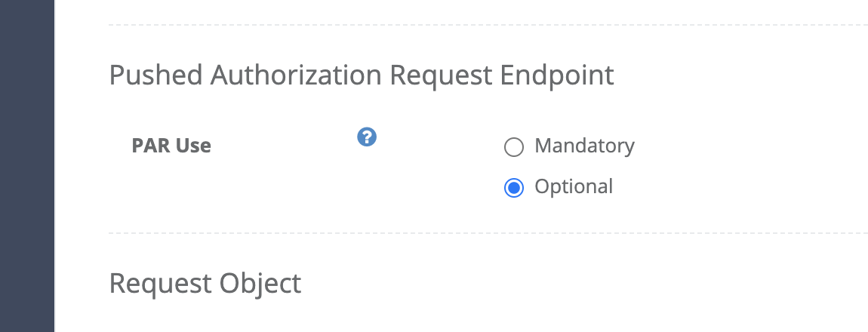Click the word Endpoint in the heading
868x332 pixels.
[558, 75]
